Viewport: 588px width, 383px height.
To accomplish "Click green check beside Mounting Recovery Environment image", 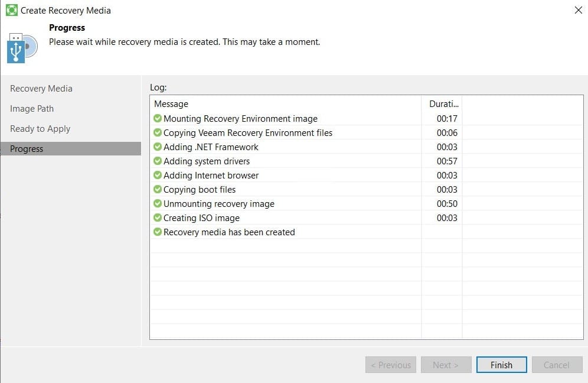I will pos(158,118).
